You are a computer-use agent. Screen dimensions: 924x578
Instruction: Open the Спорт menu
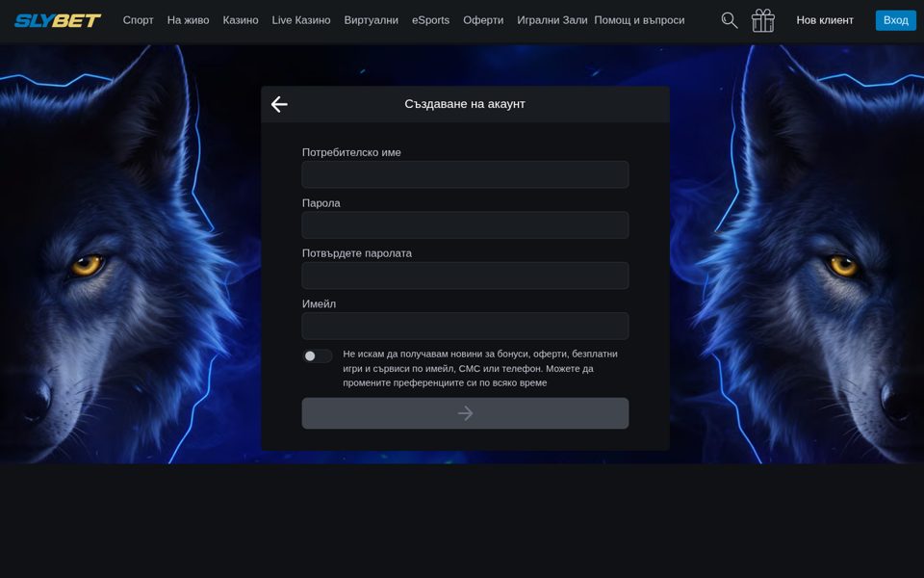click(x=138, y=20)
